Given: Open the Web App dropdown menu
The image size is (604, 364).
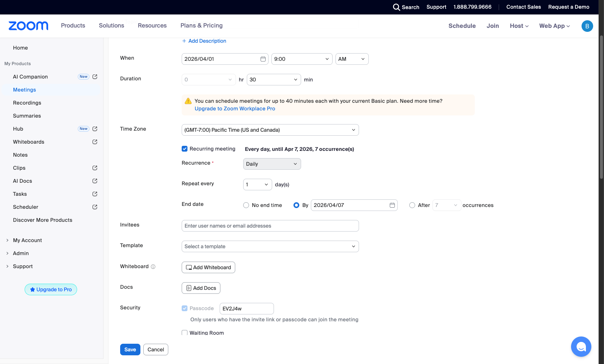Looking at the screenshot, I should (554, 26).
